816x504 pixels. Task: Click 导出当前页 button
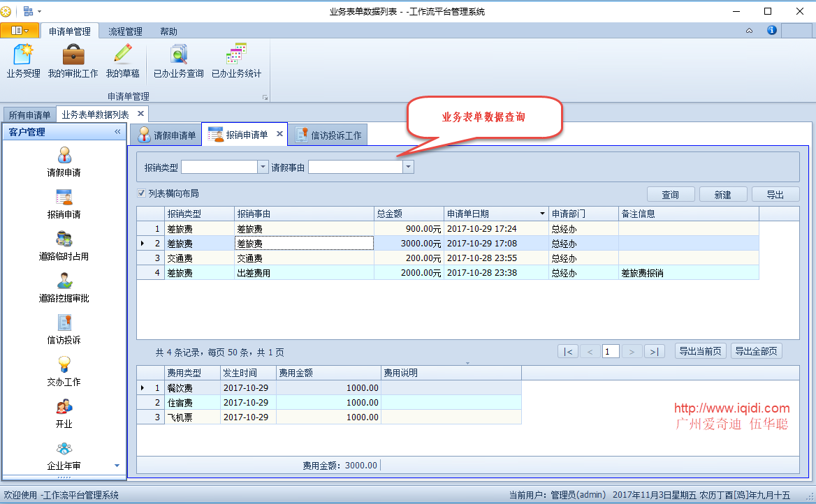tap(701, 351)
